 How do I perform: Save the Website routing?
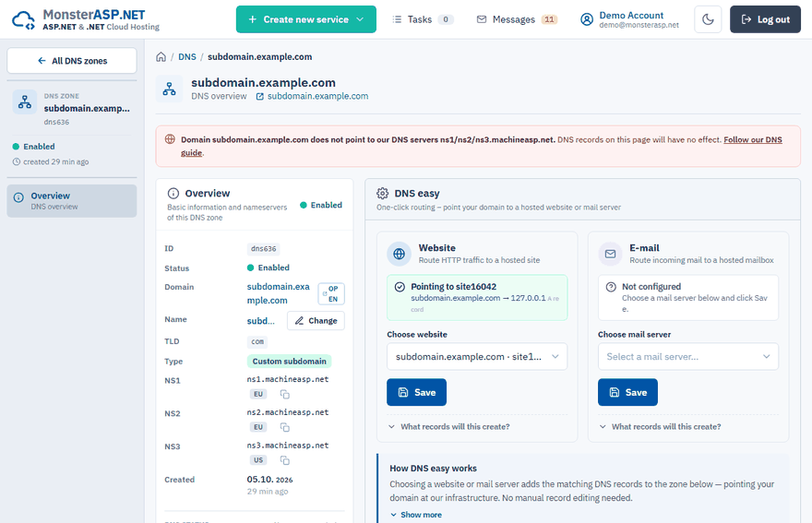(x=416, y=393)
